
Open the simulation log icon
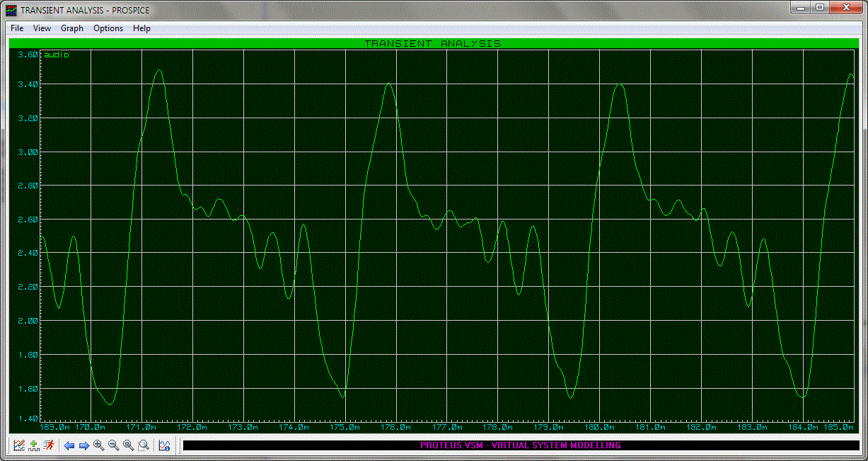click(x=164, y=445)
